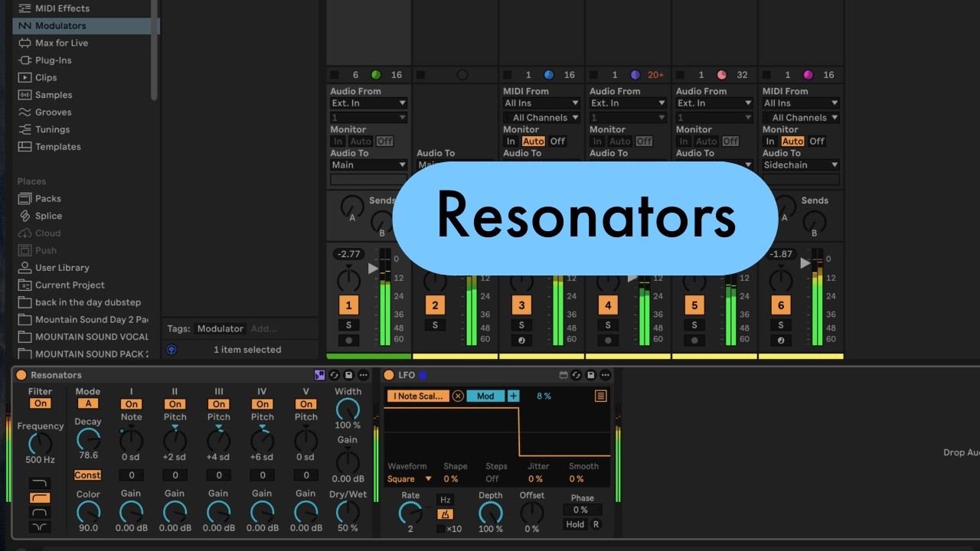Click Resonators save preset icon
980x551 pixels.
pos(348,375)
